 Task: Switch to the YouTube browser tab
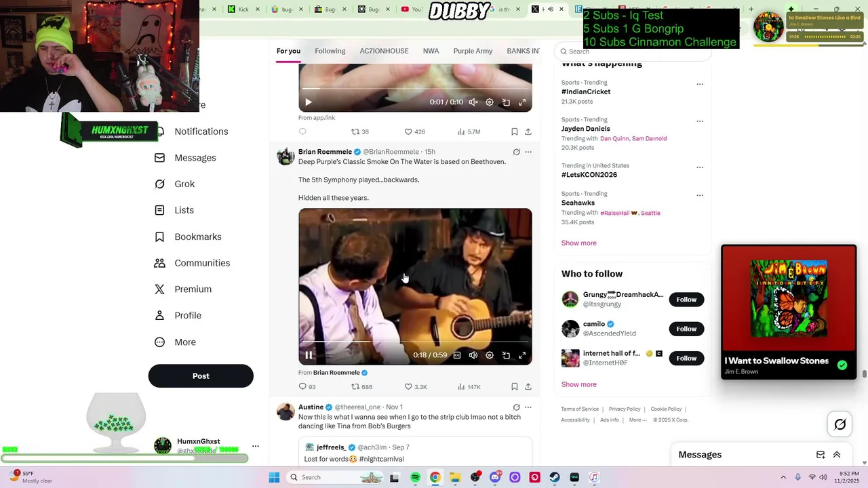point(414,9)
